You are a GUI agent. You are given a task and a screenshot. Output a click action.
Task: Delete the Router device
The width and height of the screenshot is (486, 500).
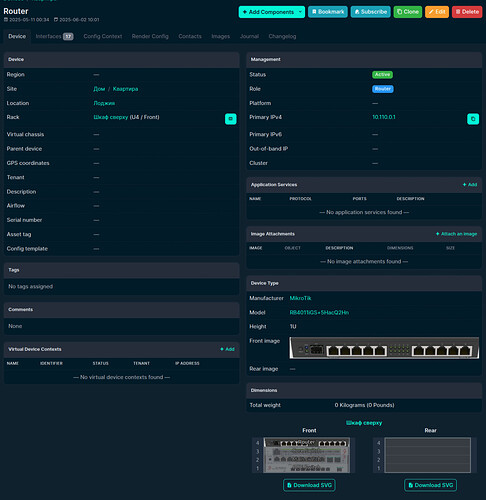pos(467,12)
